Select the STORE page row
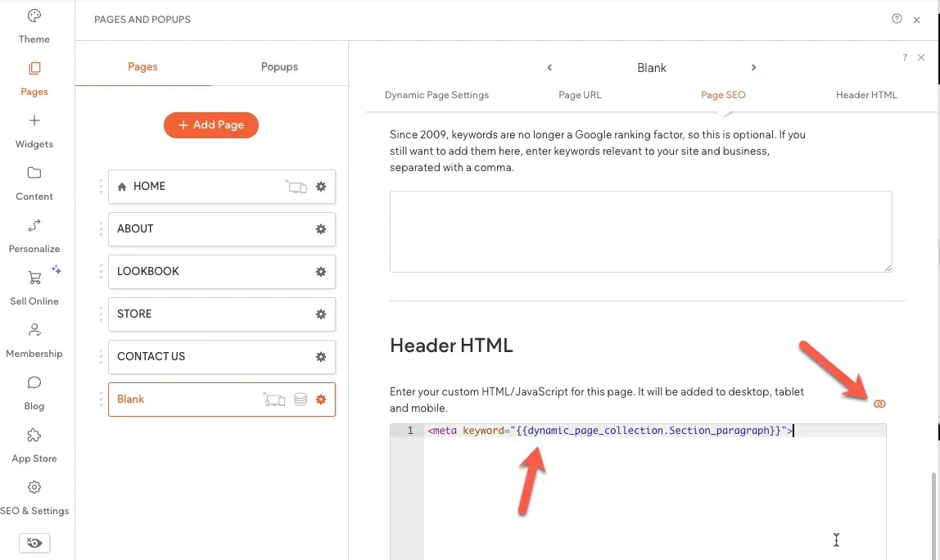 [x=222, y=314]
